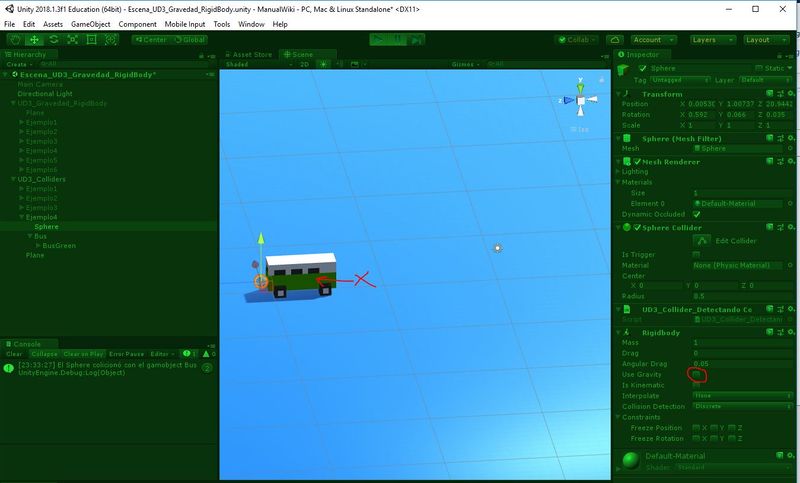This screenshot has width=800, height=483.
Task: Open Transform component help icon
Action: click(770, 94)
